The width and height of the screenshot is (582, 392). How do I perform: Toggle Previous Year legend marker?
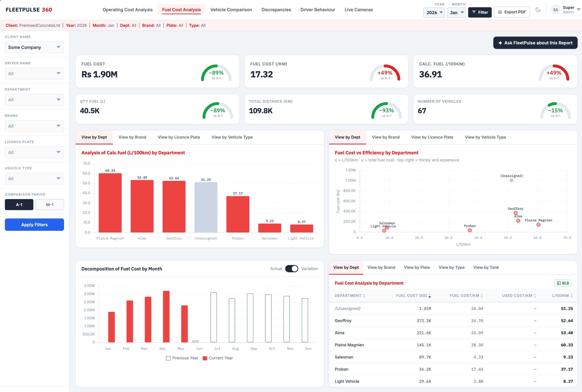coord(168,358)
